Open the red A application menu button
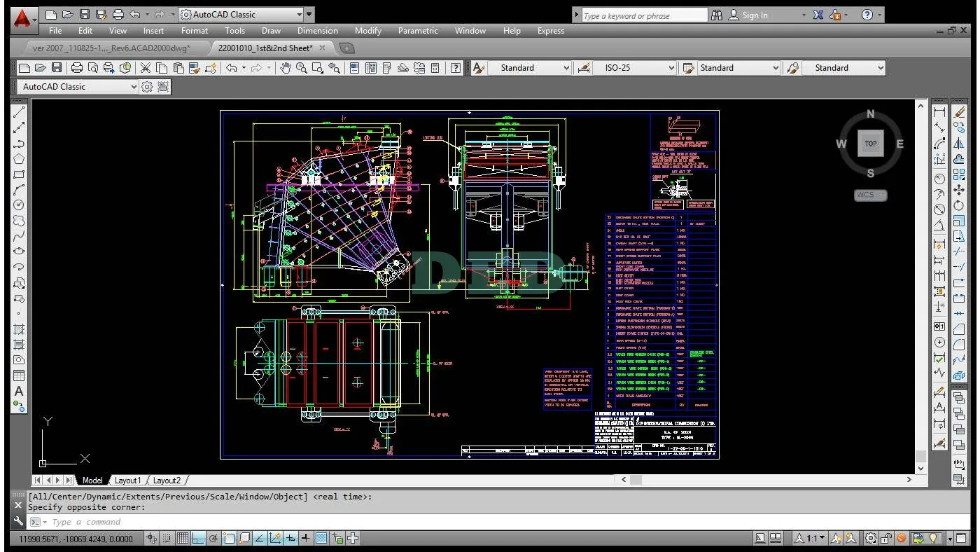The image size is (980, 552). point(24,19)
